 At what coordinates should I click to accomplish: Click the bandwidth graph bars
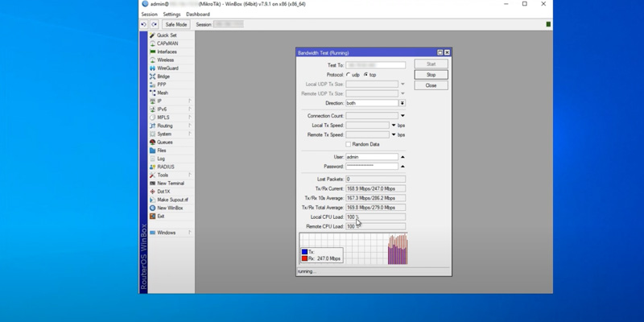coord(398,250)
